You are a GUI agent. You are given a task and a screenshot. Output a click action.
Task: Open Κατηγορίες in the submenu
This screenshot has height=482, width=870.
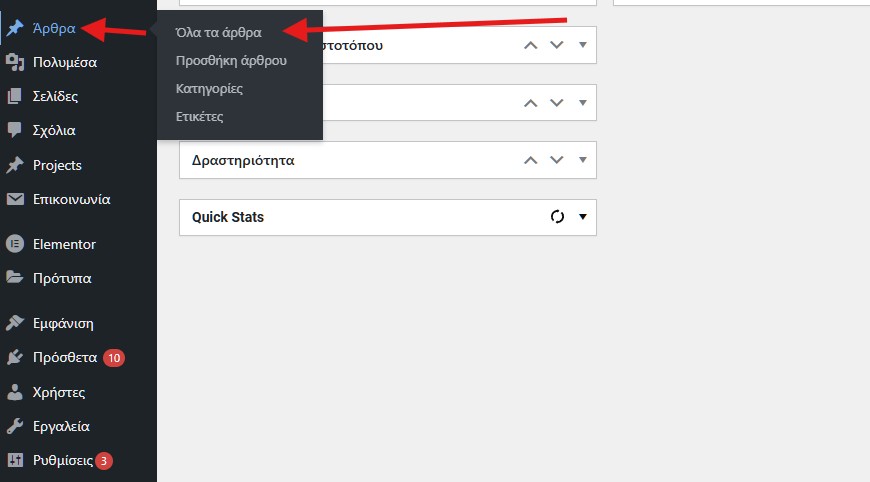[209, 89]
